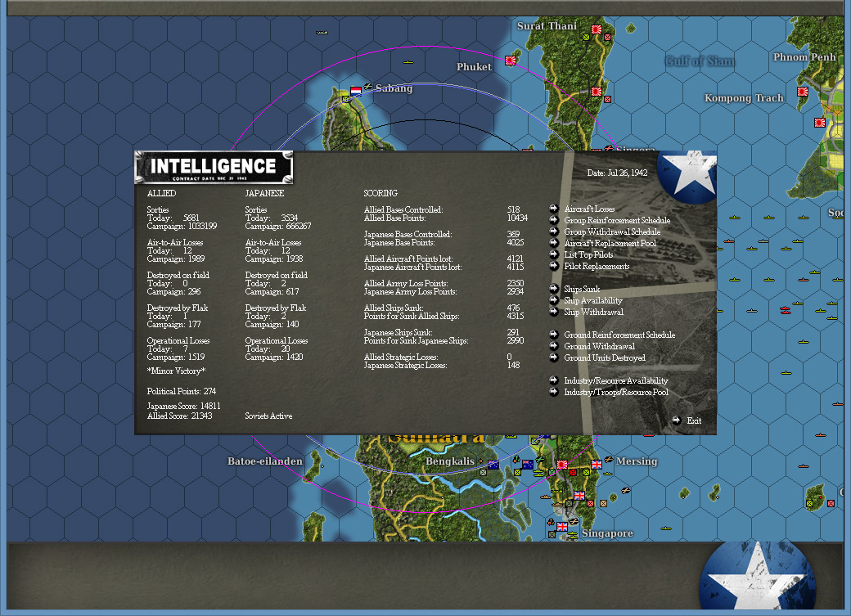Click the *Minor Victory* status text
The width and height of the screenshot is (851, 616).
[177, 371]
